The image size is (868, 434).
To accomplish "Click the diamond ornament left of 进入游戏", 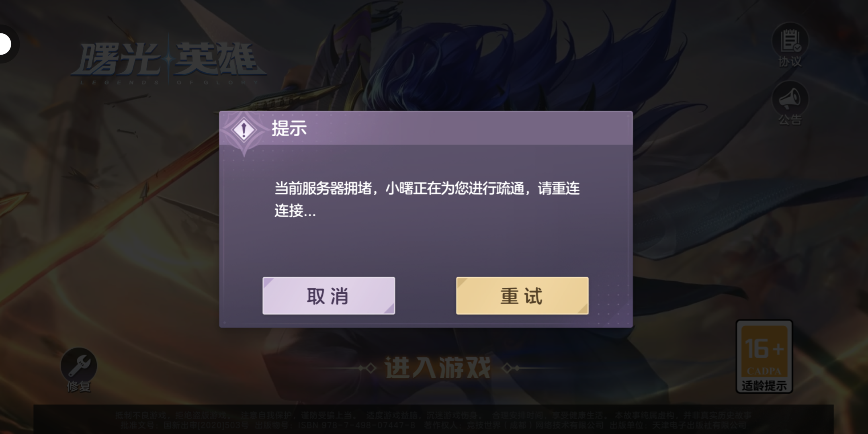I will click(x=367, y=368).
